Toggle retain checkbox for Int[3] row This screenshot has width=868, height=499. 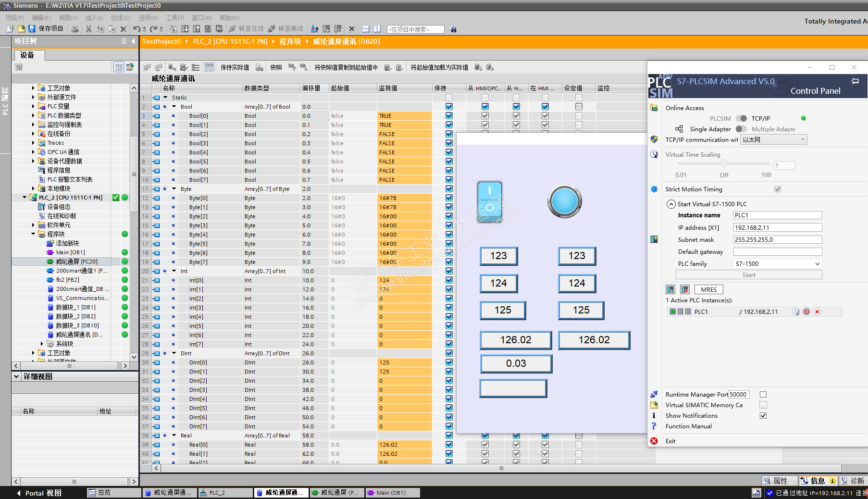pyautogui.click(x=449, y=308)
